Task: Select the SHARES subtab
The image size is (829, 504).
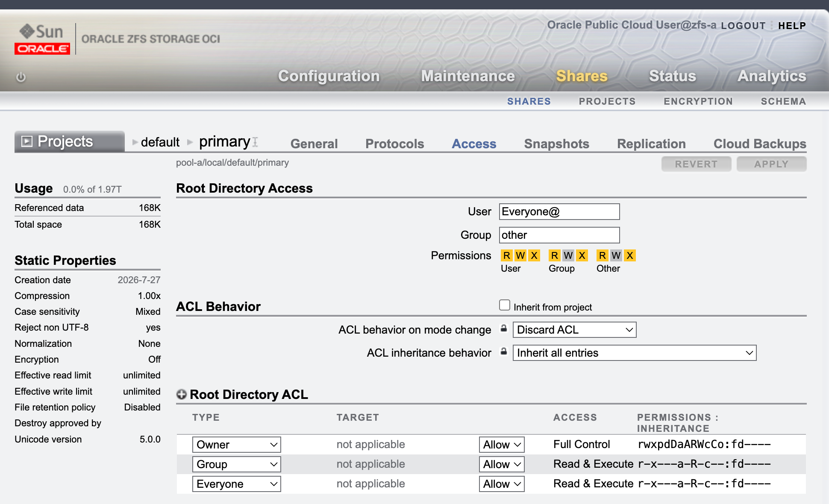Action: coord(529,101)
